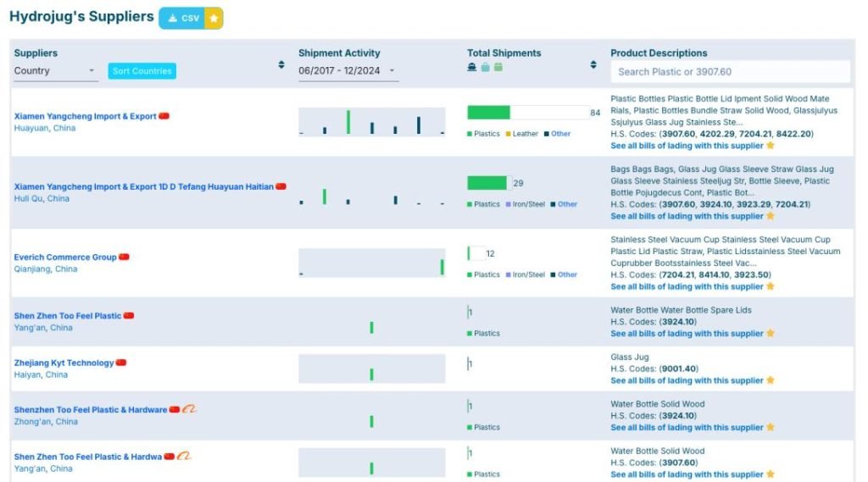Open Shen Zhen Too Feel Plastic & Hardwa supplier
868x482 pixels.
(x=88, y=457)
